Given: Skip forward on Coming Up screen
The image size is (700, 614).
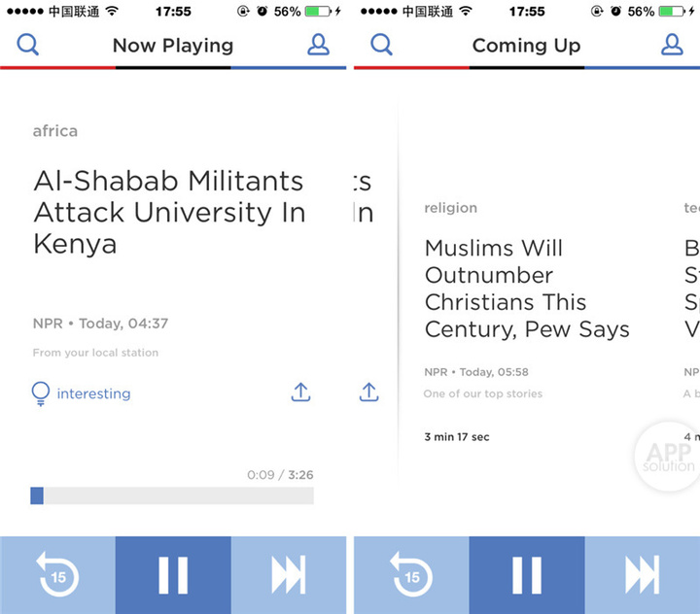Looking at the screenshot, I should pyautogui.click(x=642, y=574).
